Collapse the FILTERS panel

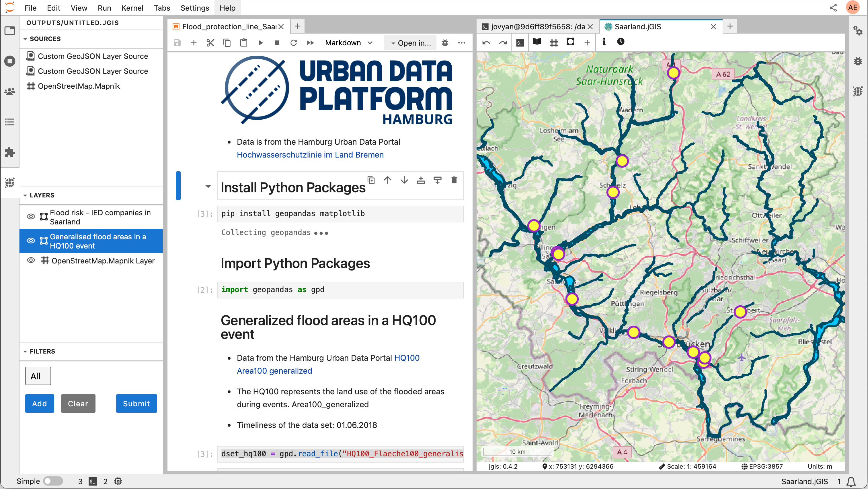tap(25, 352)
